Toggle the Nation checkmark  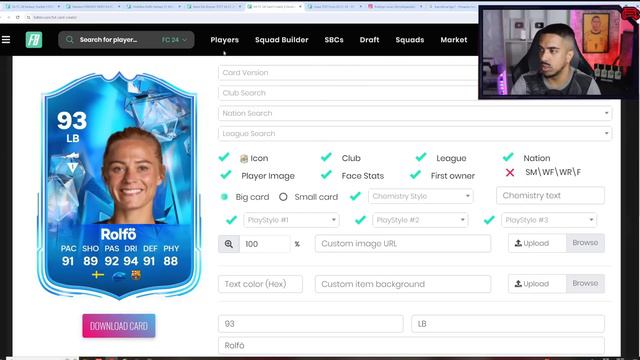(x=508, y=157)
